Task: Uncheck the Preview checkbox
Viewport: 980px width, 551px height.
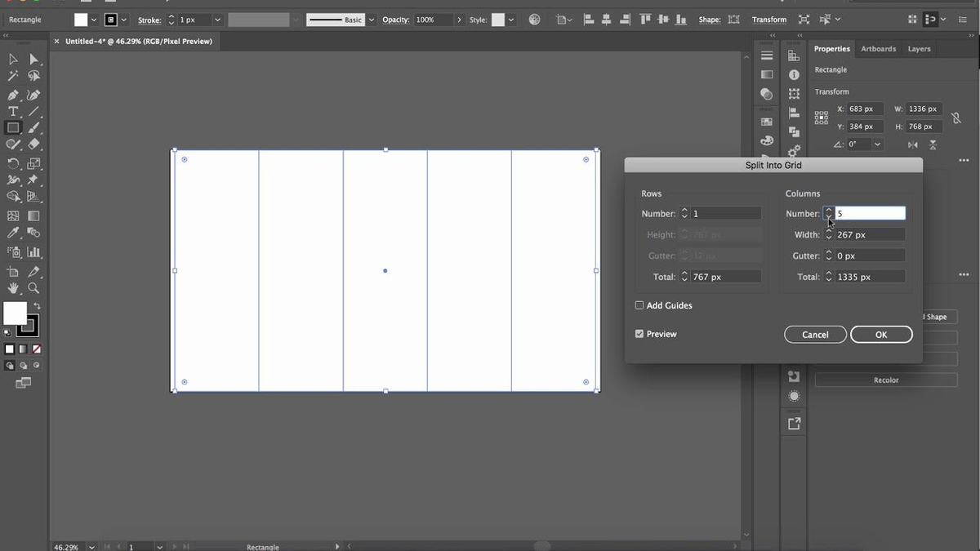Action: pos(639,334)
